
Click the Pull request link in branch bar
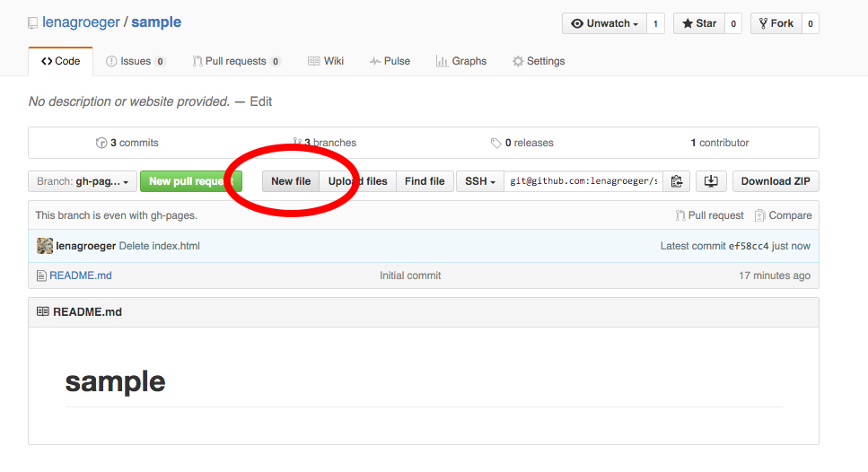tap(710, 215)
